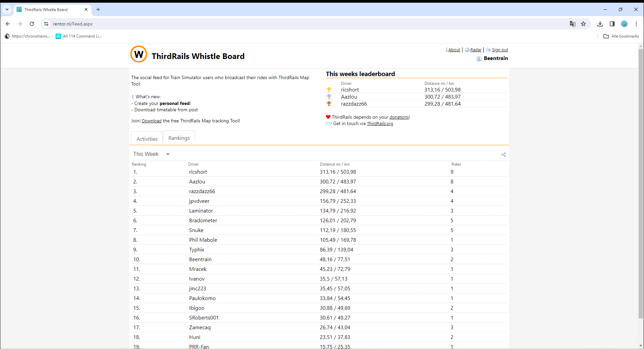
Task: Open the All 114 Command Li... bookmark
Action: click(x=79, y=36)
